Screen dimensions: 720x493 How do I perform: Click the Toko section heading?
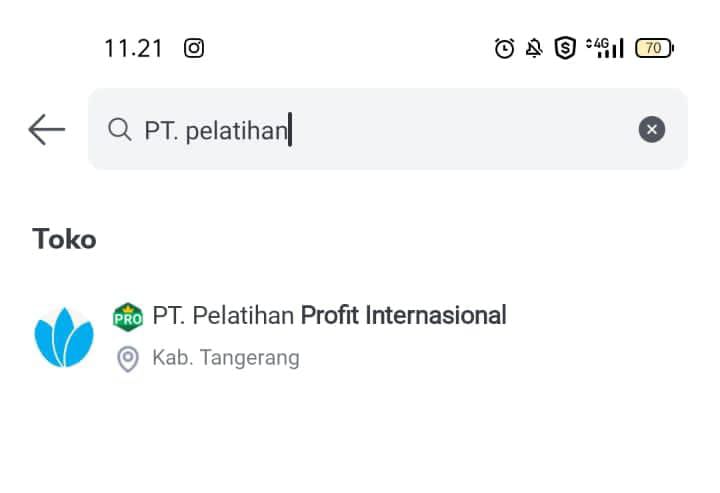(64, 239)
